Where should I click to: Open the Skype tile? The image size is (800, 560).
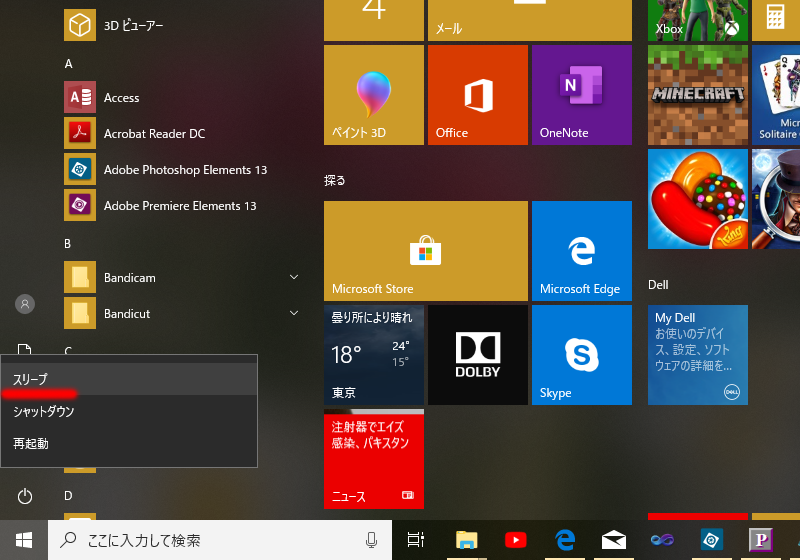(582, 355)
